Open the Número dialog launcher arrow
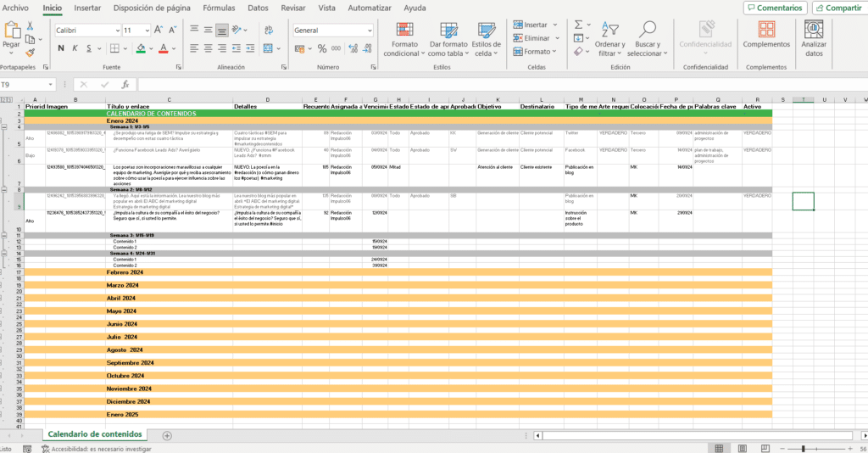The width and height of the screenshot is (868, 453). point(373,67)
